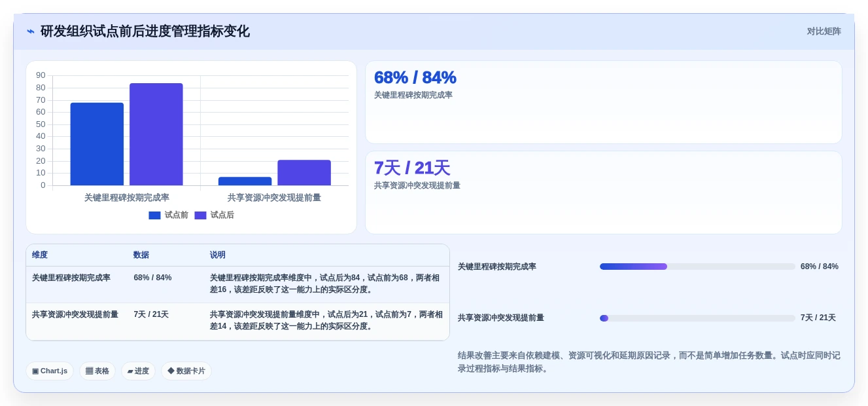Screen dimensions: 868x406
Task: Click the description mentioning 两者相差16
Action: [326, 284]
